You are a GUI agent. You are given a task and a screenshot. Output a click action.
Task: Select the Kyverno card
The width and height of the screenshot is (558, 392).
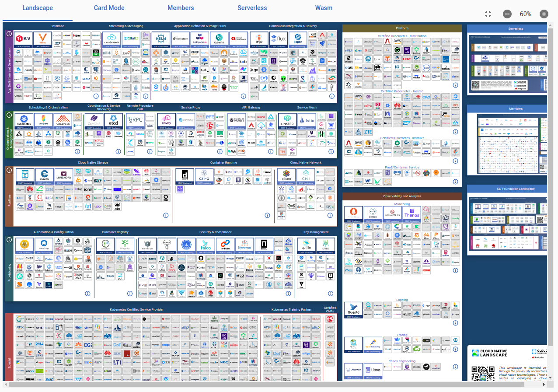244,246
